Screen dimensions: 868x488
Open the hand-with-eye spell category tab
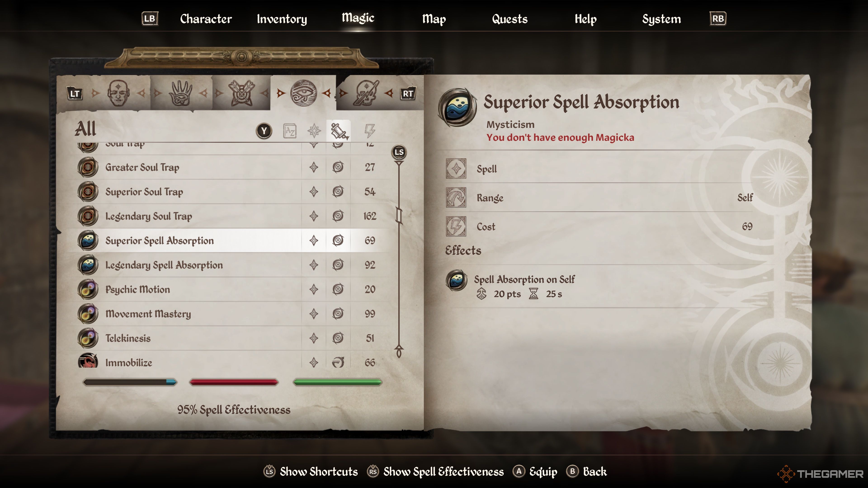pos(180,93)
